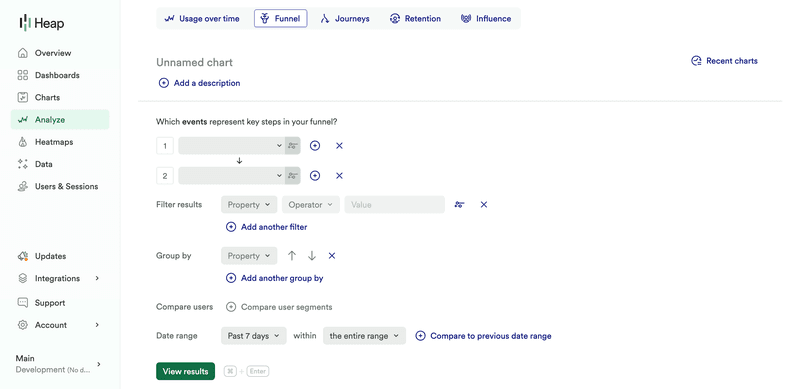The image size is (800, 389).
Task: Open Group by Property dropdown
Action: (249, 256)
